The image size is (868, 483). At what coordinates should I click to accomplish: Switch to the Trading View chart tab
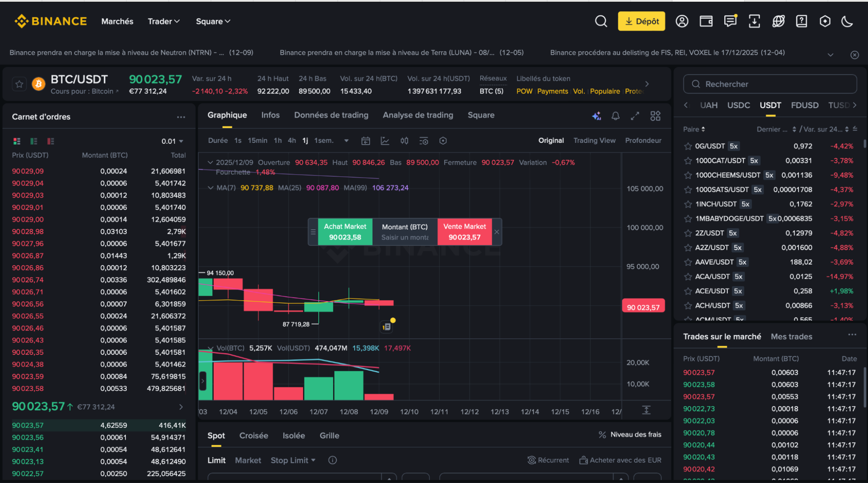[594, 140]
